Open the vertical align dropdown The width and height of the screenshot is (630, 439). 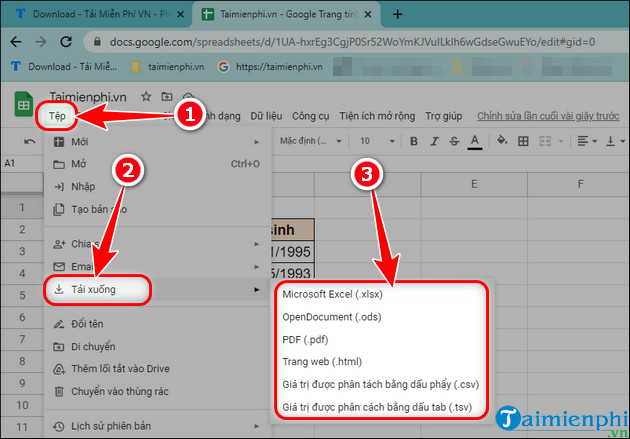[615, 141]
